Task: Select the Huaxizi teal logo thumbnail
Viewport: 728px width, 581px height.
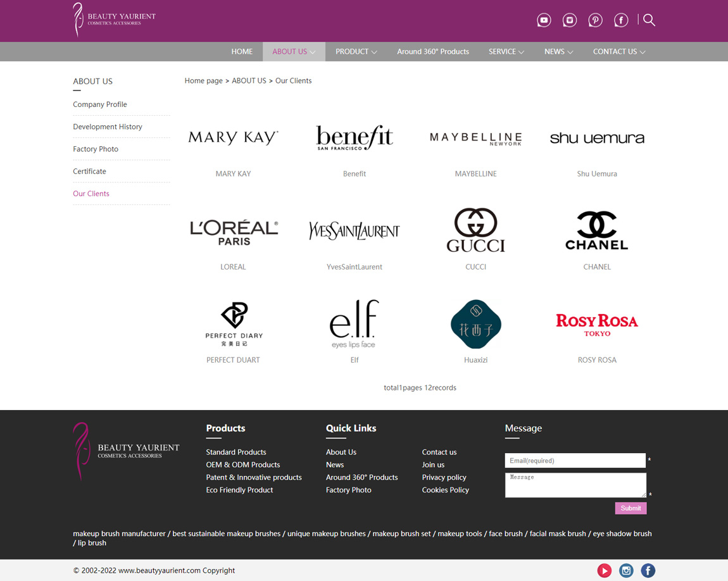Action: coord(475,324)
